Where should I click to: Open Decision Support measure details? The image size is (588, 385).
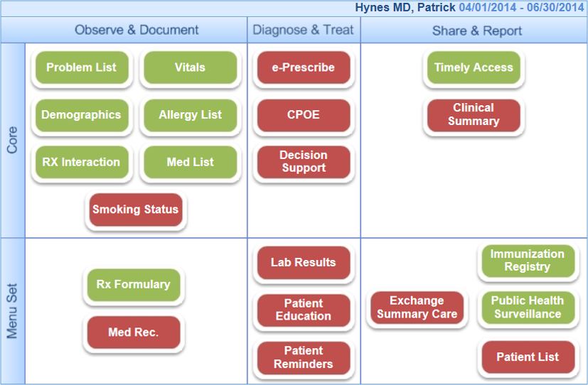point(304,162)
